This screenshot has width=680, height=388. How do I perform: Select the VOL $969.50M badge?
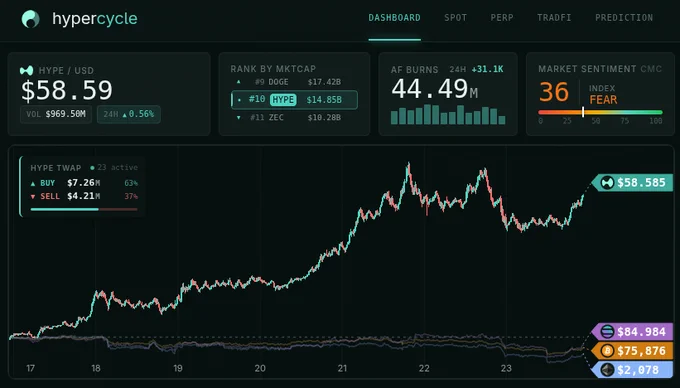pos(56,114)
